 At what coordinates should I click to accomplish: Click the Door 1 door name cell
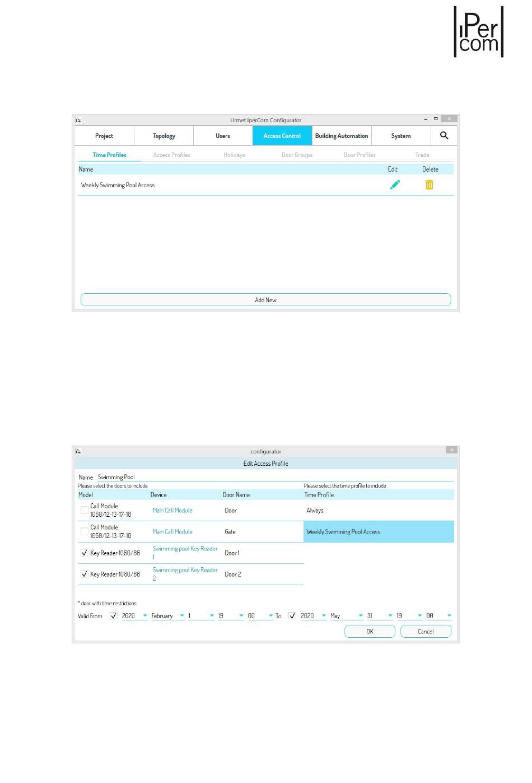[x=232, y=553]
